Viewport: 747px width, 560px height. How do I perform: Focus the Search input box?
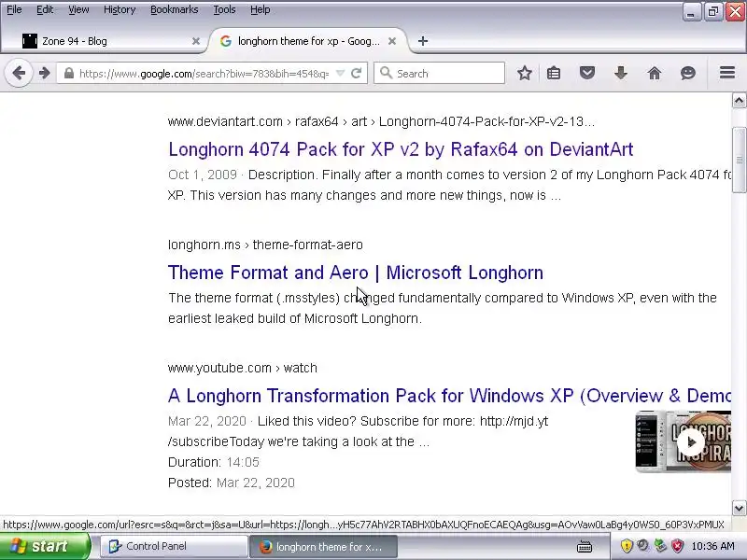pos(439,74)
